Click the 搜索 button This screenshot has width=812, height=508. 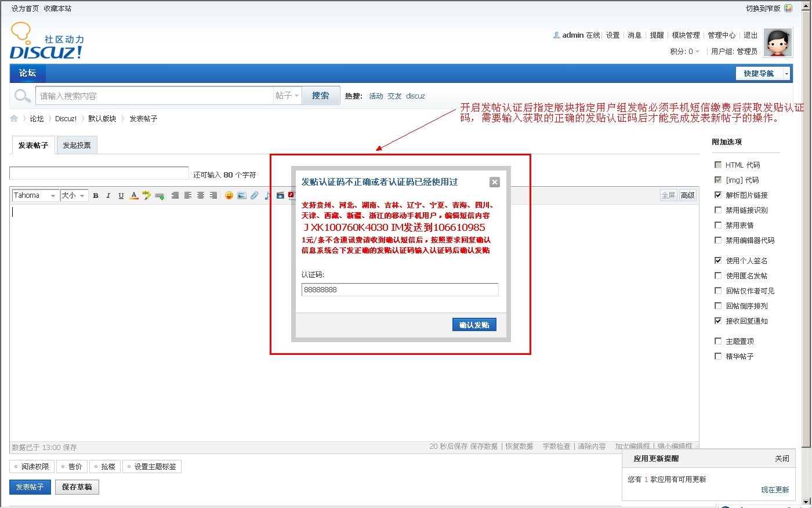click(321, 96)
